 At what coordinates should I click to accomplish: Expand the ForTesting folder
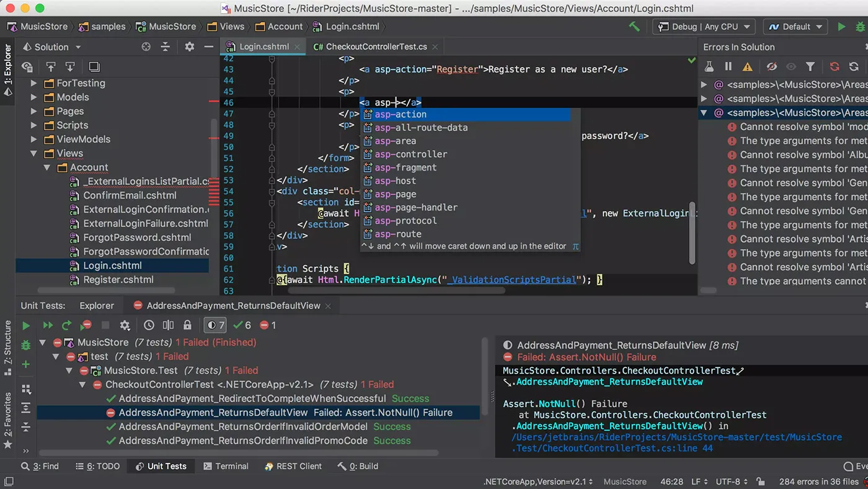tap(34, 83)
